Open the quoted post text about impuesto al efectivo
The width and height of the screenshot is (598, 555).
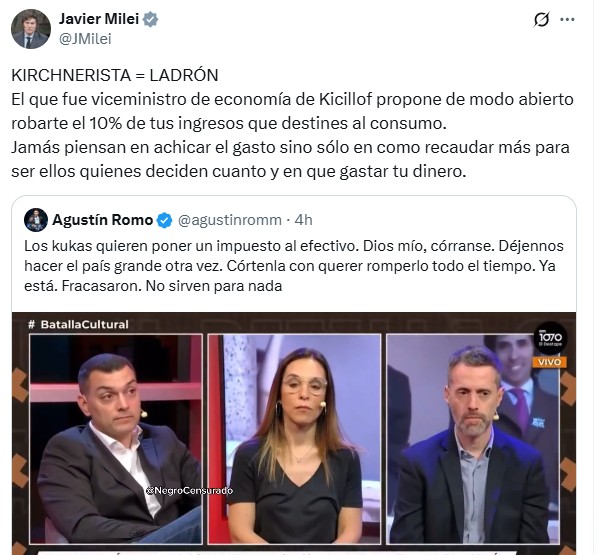tap(294, 265)
